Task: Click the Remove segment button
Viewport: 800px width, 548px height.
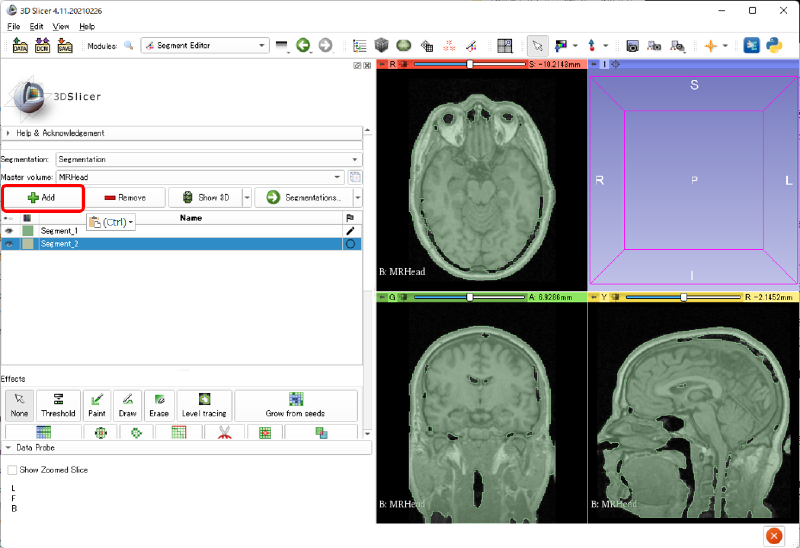Action: (x=125, y=198)
